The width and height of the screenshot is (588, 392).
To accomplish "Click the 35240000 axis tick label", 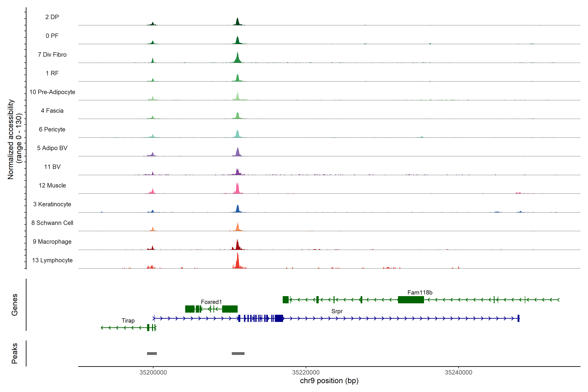I will 458,372.
